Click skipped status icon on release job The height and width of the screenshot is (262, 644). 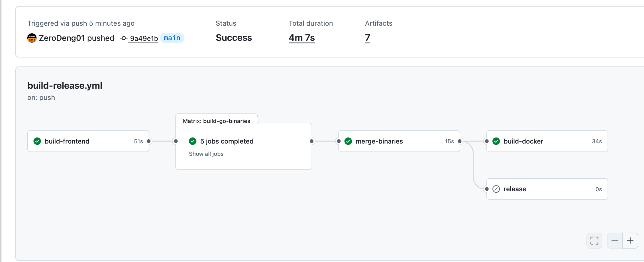[x=496, y=189]
